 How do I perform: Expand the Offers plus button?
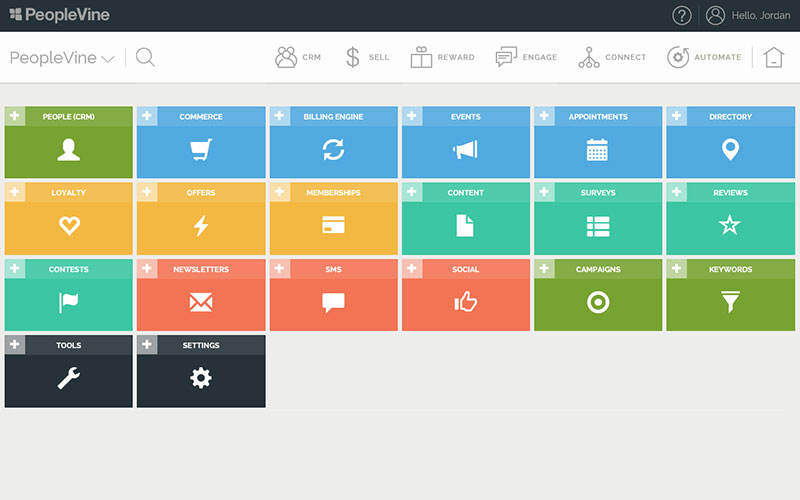tap(147, 192)
